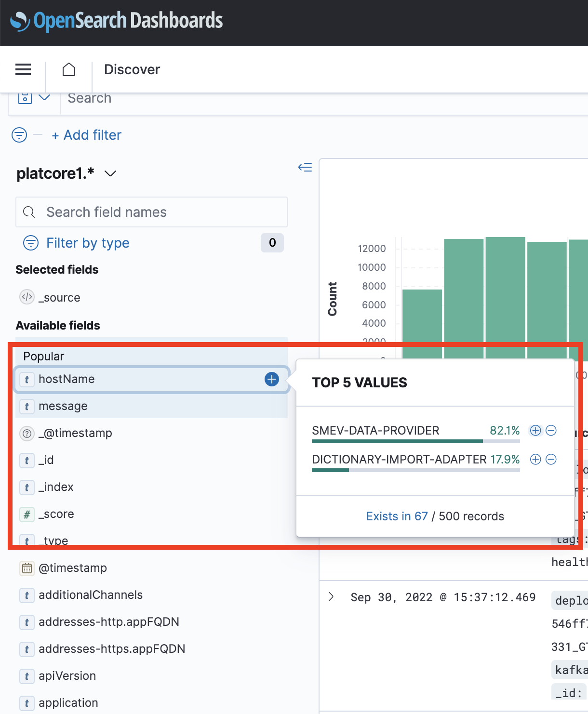This screenshot has width=588, height=714.
Task: Click the SMEV-DATA-PROVIDER value label
Action: [x=375, y=430]
